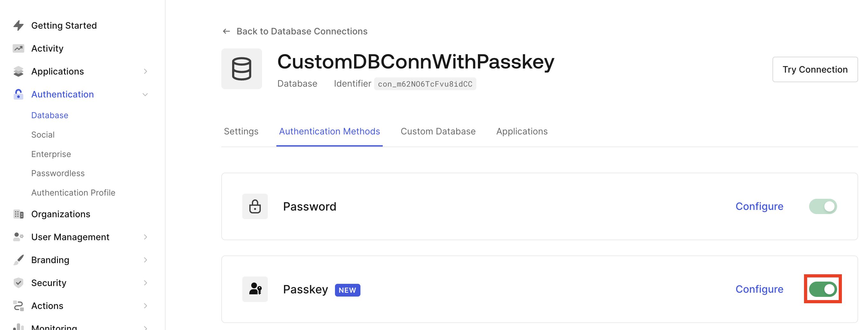This screenshot has width=868, height=330.
Task: Expand the User Management submenu chevron
Action: 146,237
